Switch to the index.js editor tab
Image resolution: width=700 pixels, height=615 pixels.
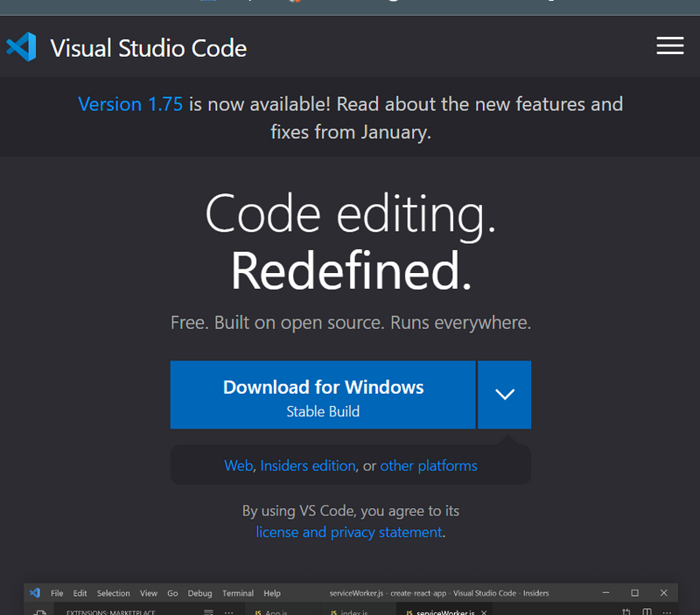(353, 612)
